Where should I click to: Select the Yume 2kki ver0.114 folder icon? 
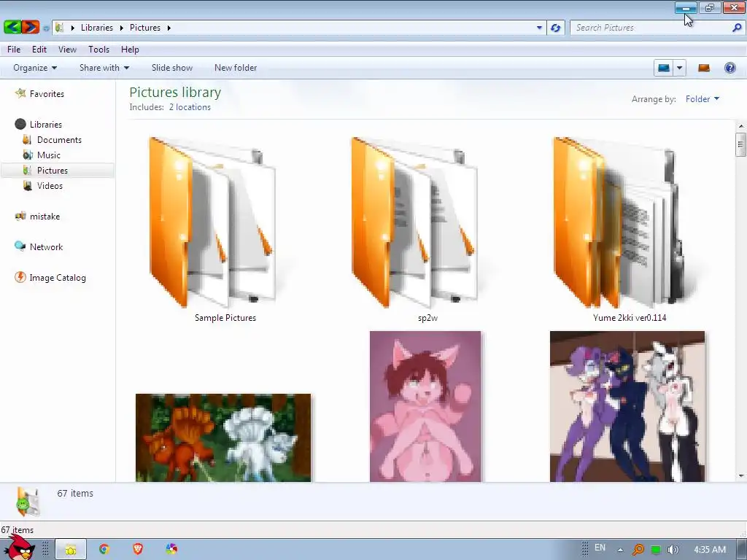pyautogui.click(x=619, y=222)
